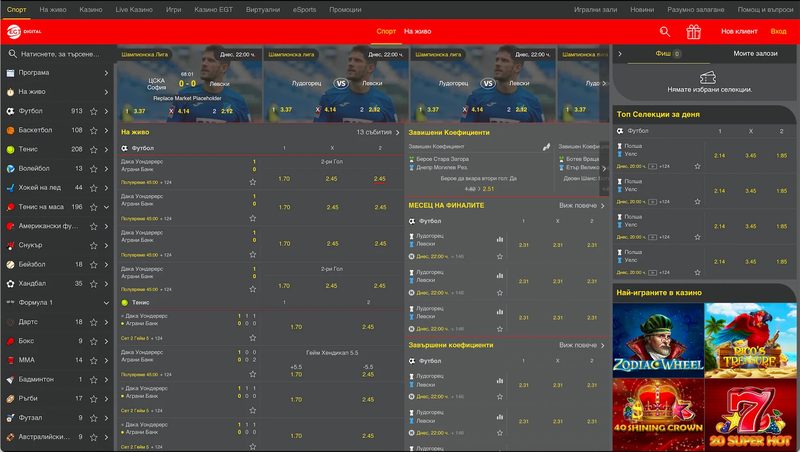This screenshot has height=452, width=800.
Task: Favorite Футбол using its sidebar star
Action: [93, 111]
